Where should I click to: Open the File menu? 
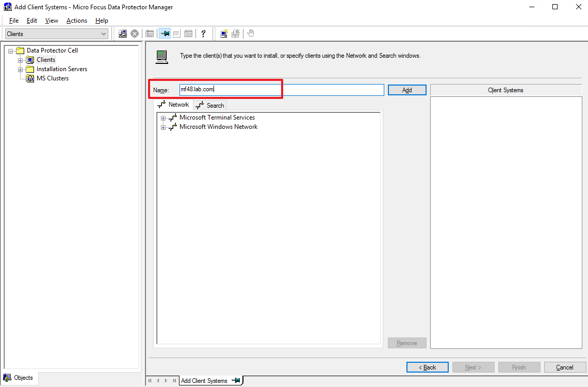[x=14, y=21]
